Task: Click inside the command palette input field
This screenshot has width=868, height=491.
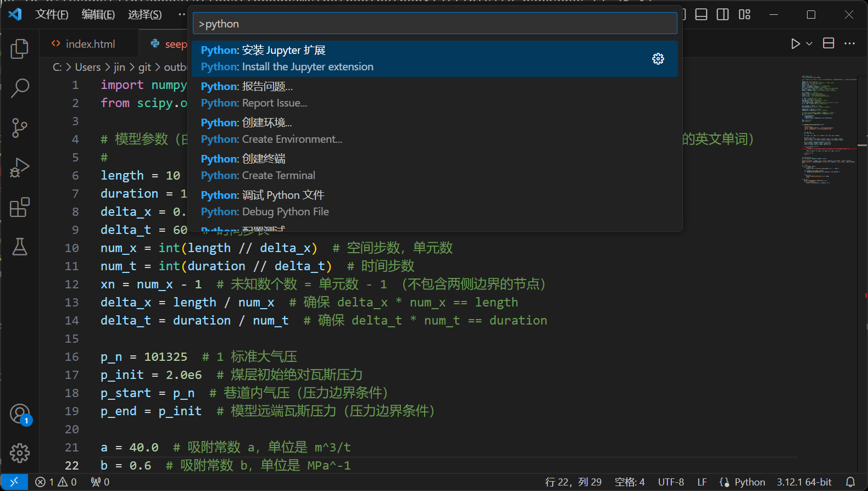Action: (x=434, y=24)
